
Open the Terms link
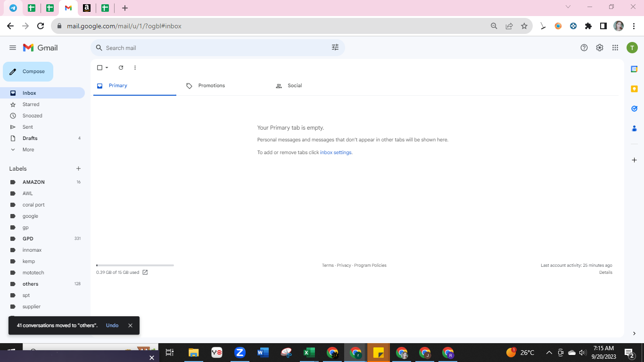(328, 265)
